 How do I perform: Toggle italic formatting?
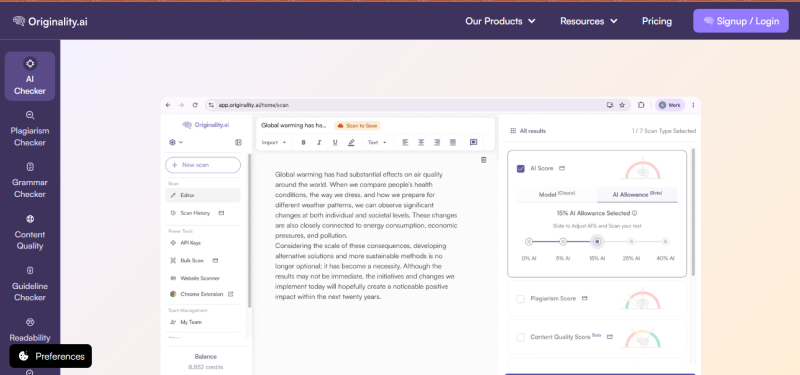[x=319, y=142]
